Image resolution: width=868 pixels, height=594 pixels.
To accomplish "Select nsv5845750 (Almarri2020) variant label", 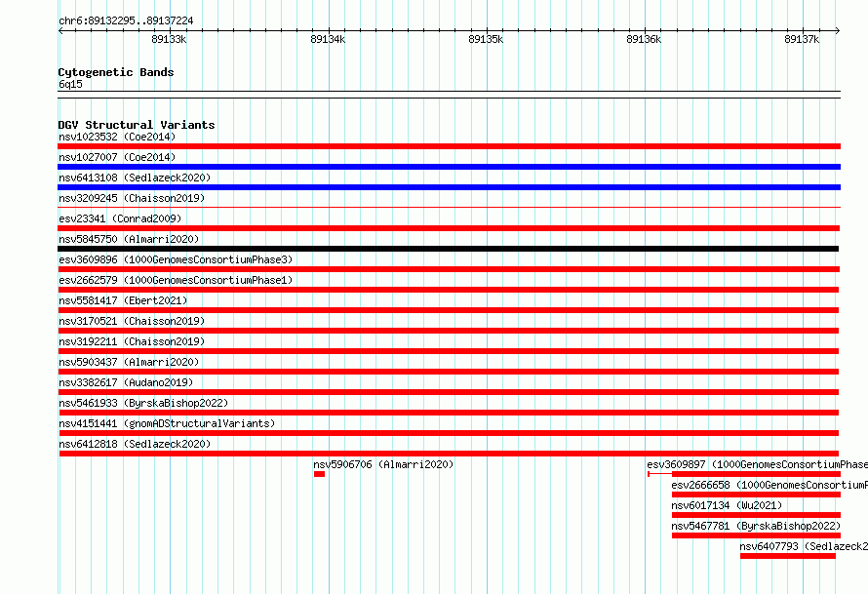I will (x=129, y=239).
